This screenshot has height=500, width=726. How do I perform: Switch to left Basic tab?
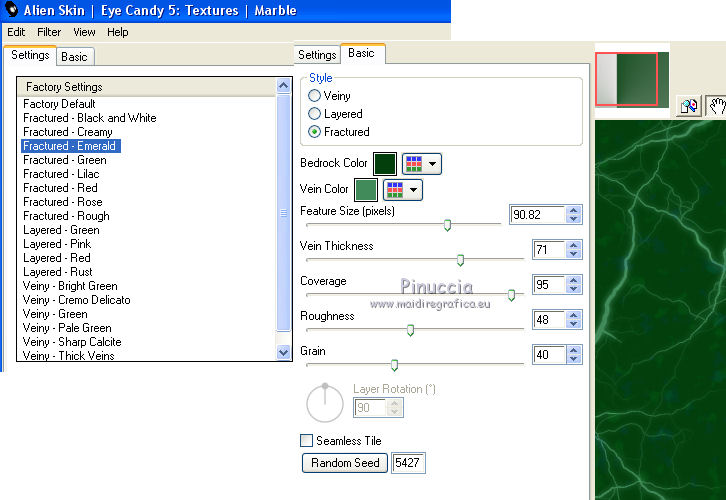click(x=74, y=56)
